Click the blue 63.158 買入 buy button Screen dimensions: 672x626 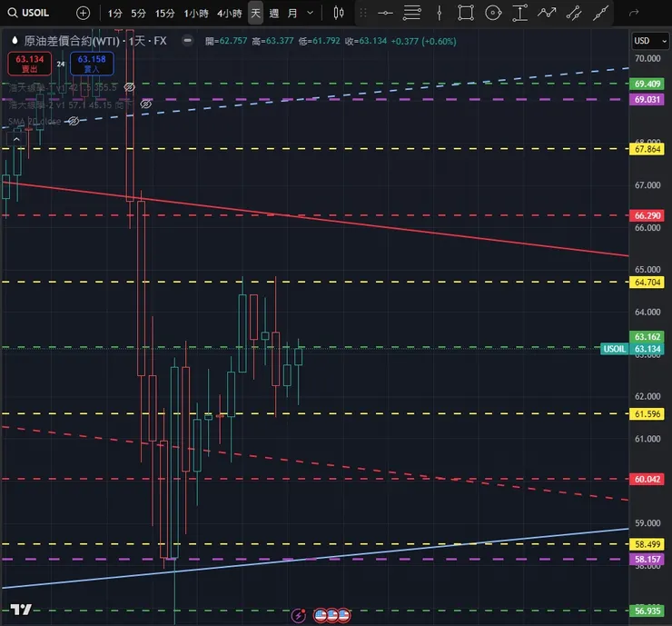[92, 64]
